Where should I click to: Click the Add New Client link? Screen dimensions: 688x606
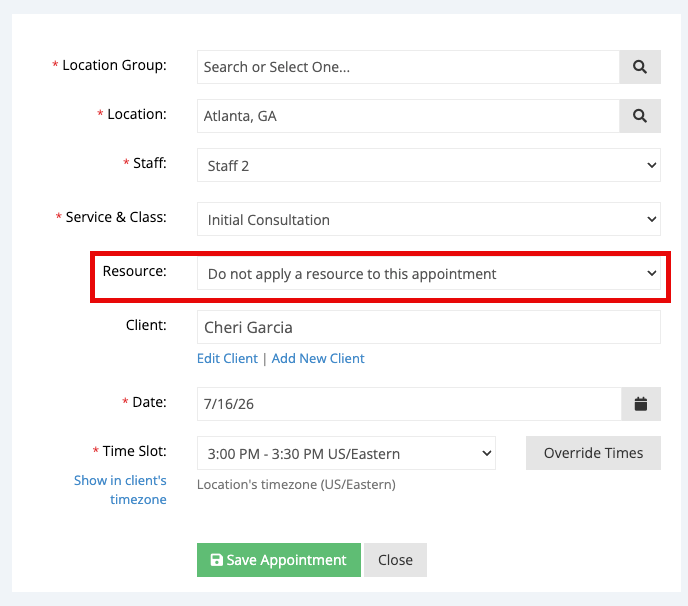coord(318,359)
